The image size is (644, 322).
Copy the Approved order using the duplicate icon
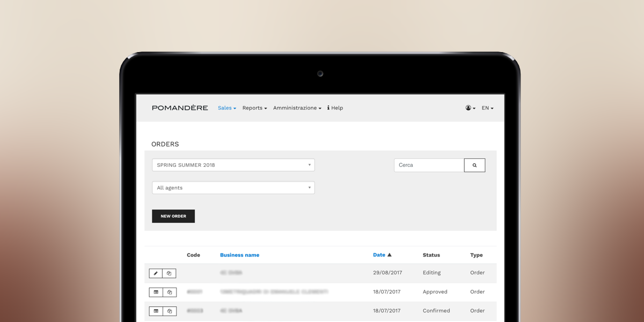[x=169, y=292]
